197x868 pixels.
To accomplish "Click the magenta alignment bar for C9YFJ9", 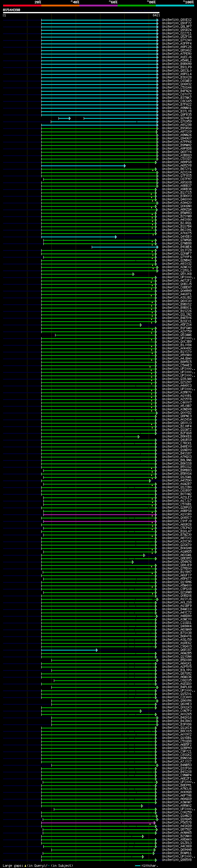I will [x=100, y=521].
